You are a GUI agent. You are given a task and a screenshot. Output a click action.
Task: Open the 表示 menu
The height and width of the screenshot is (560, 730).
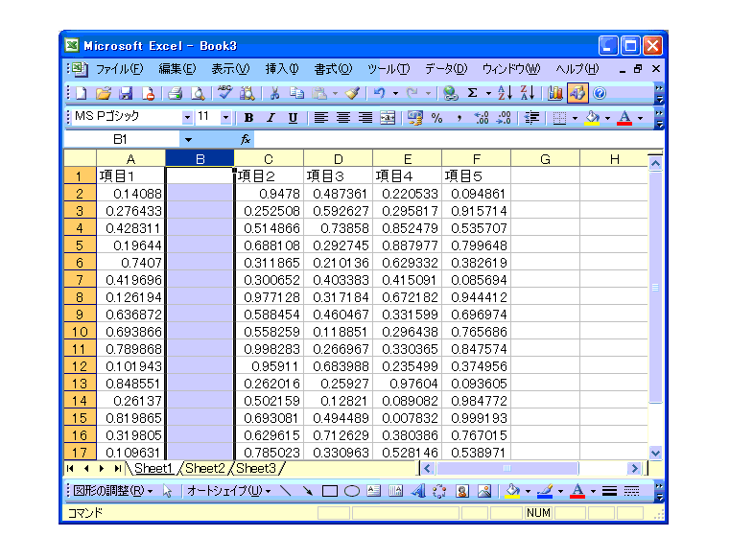[x=230, y=69]
